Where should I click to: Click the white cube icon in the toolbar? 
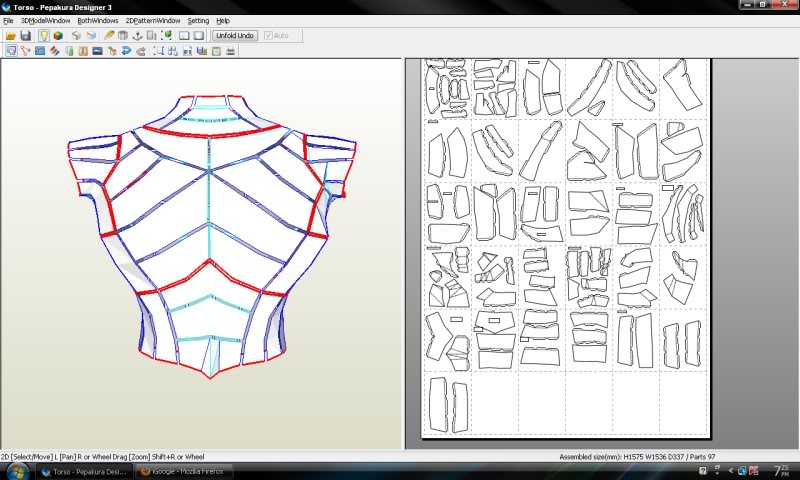coord(77,36)
